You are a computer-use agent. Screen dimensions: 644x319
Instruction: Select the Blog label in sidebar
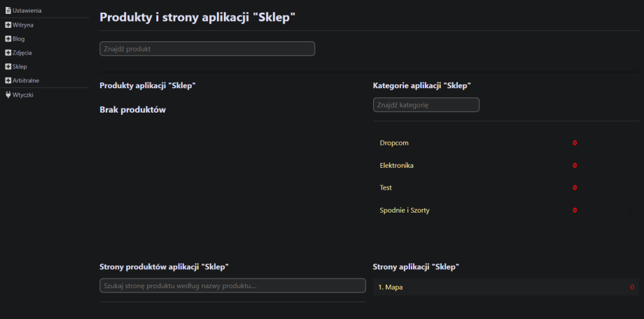(x=19, y=38)
